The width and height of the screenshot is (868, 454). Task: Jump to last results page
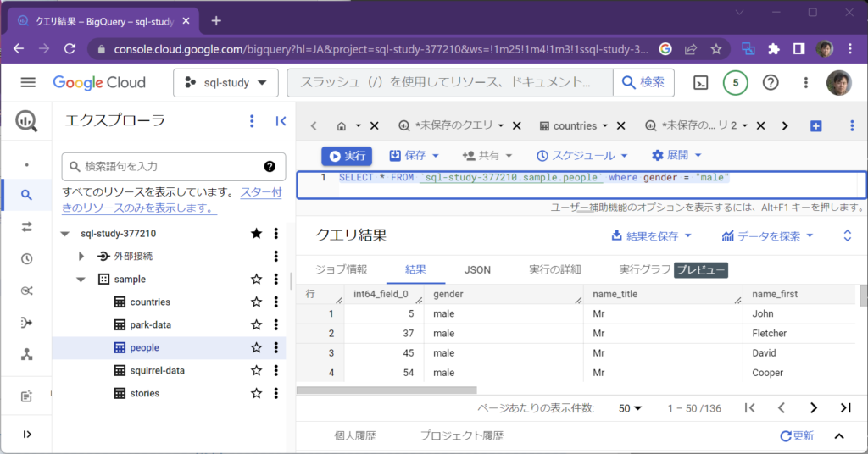[845, 408]
